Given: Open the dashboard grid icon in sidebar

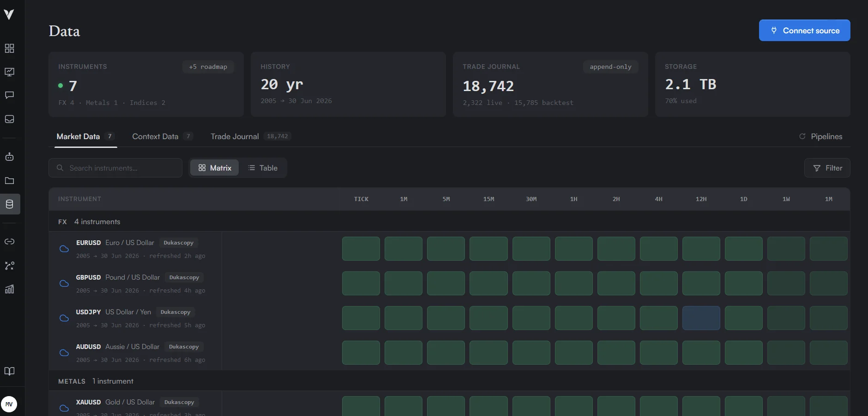Looking at the screenshot, I should pyautogui.click(x=9, y=49).
